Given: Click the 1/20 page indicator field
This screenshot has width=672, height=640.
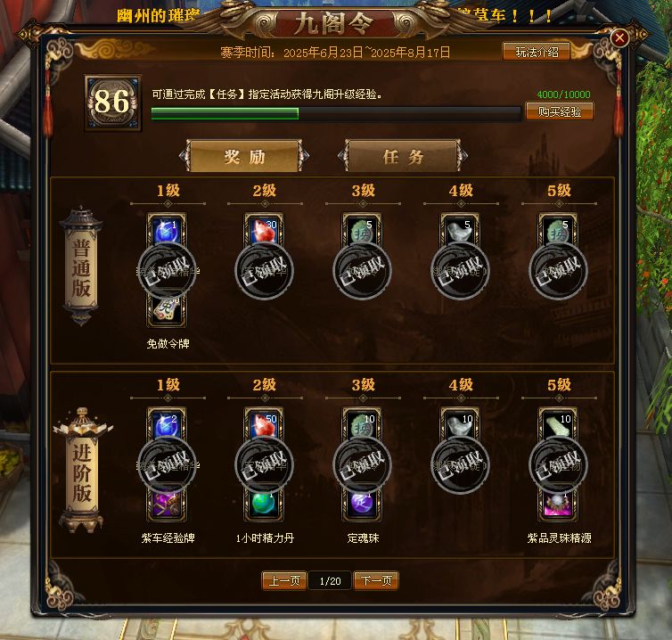Looking at the screenshot, I should [x=330, y=581].
